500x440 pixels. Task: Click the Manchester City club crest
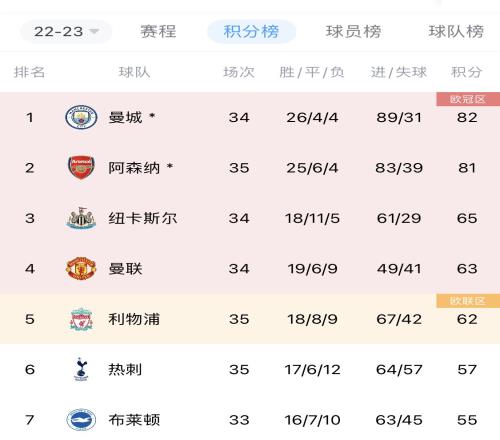tap(81, 117)
